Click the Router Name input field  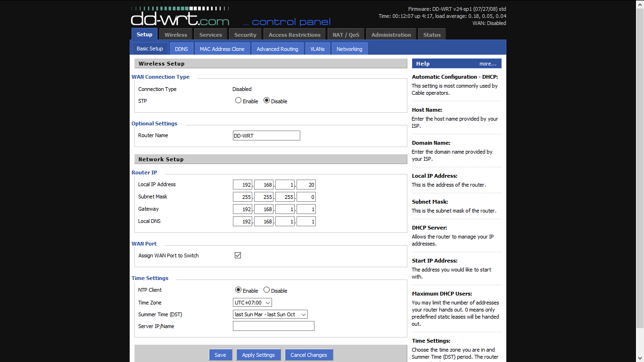click(x=266, y=136)
